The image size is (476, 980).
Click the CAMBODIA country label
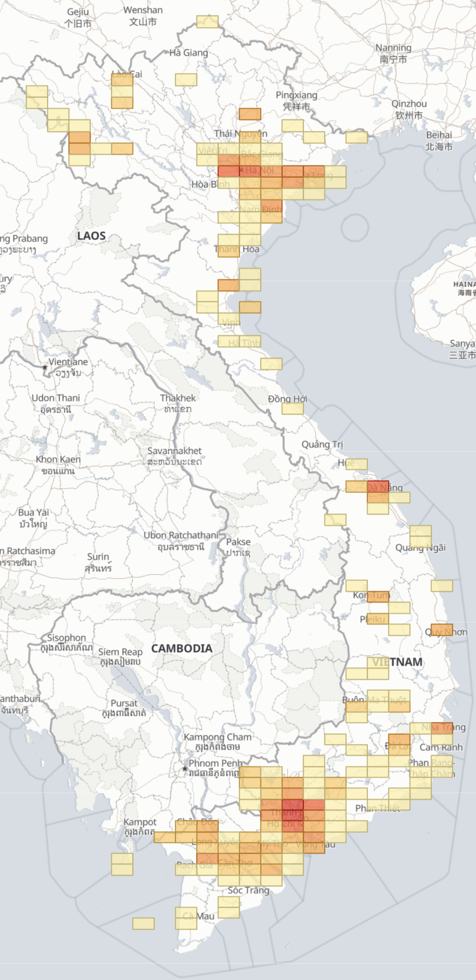[x=182, y=648]
